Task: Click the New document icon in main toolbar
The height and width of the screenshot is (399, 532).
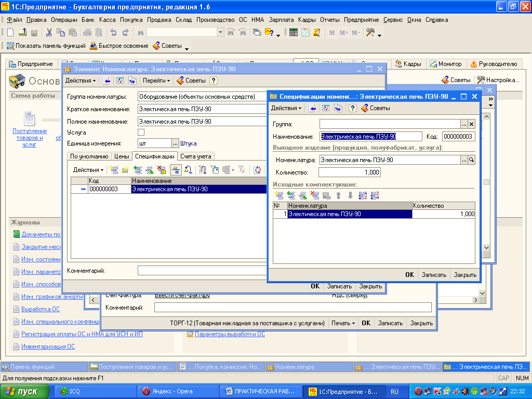Action: [10, 33]
